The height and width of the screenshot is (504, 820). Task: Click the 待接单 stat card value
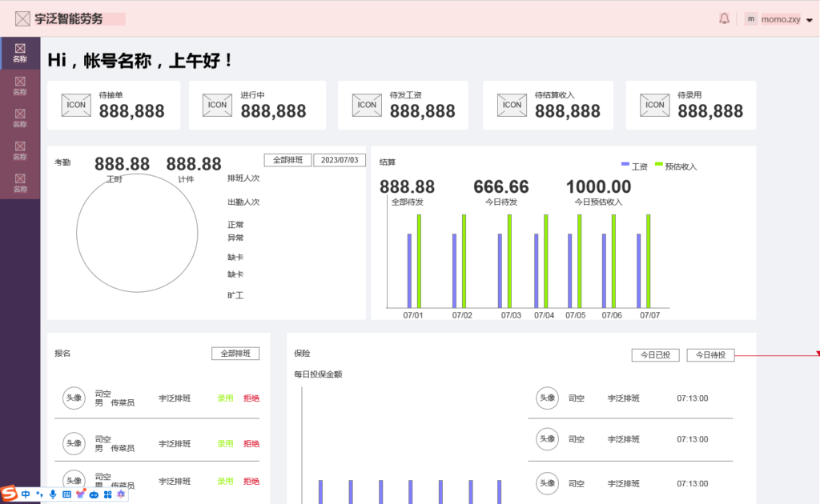(132, 111)
